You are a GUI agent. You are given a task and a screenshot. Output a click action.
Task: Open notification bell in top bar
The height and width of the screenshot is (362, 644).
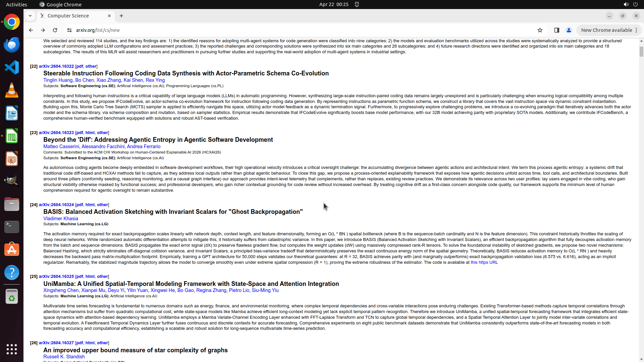click(x=357, y=4)
